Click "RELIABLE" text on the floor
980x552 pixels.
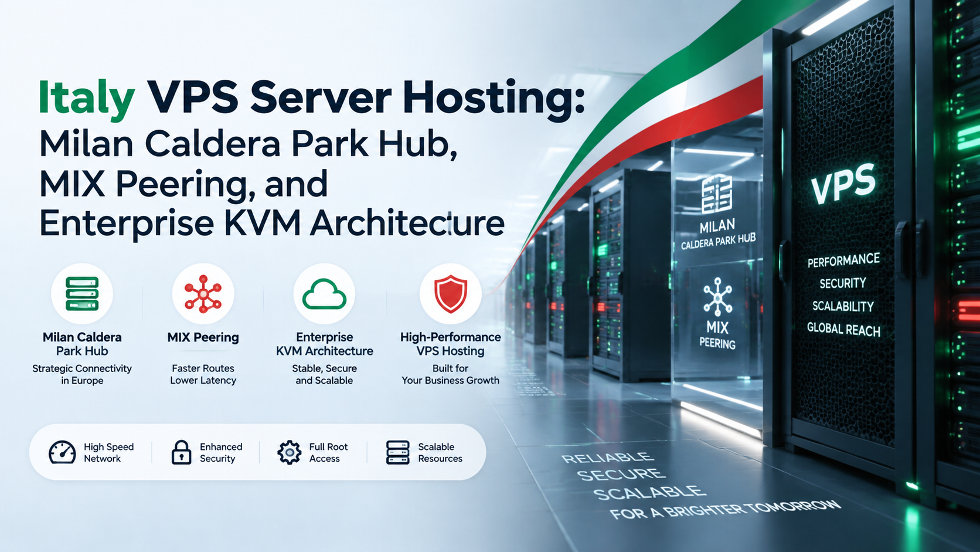point(607,458)
